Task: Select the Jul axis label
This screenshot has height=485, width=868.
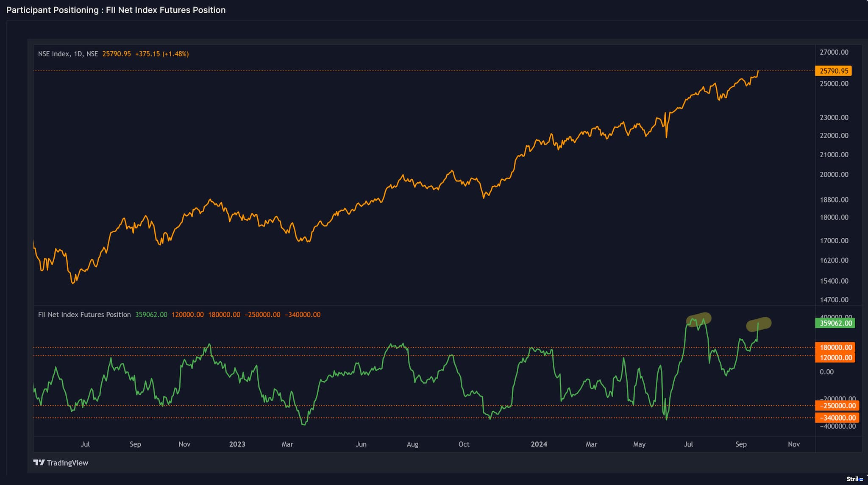Action: (85, 444)
